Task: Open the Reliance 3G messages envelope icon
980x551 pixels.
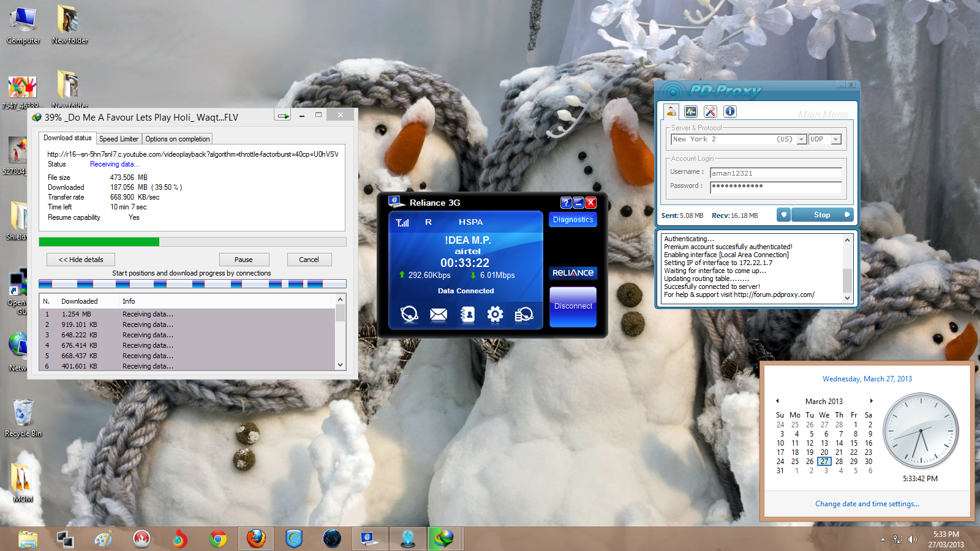Action: (x=438, y=315)
